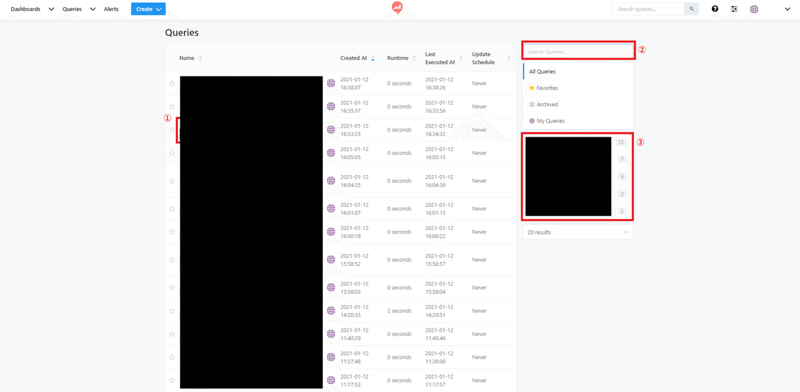Open the user menu chevron at top right
Screen dimensions: 800x392
788,9
